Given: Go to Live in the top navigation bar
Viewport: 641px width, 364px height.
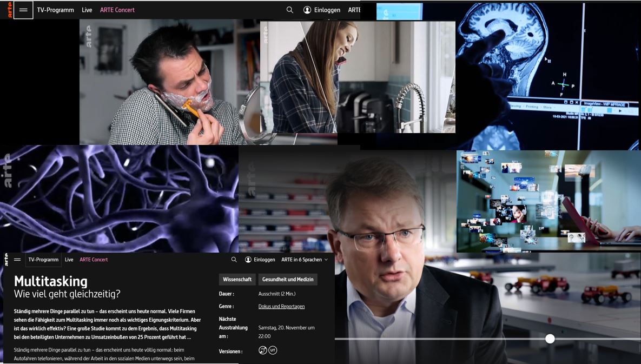Looking at the screenshot, I should coord(87,10).
